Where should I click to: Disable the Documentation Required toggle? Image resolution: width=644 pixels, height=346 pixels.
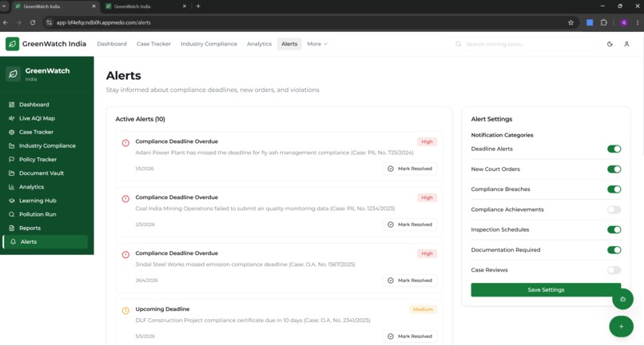pos(614,250)
